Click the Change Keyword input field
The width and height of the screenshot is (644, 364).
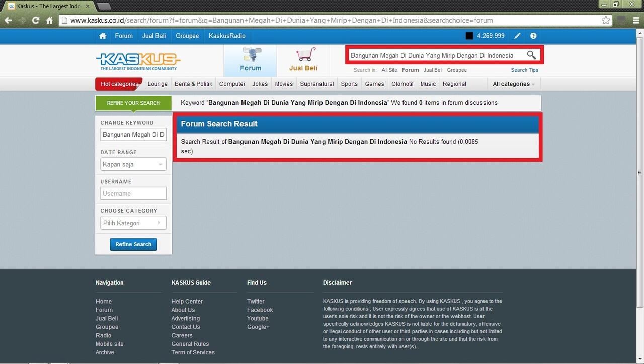[x=133, y=135]
